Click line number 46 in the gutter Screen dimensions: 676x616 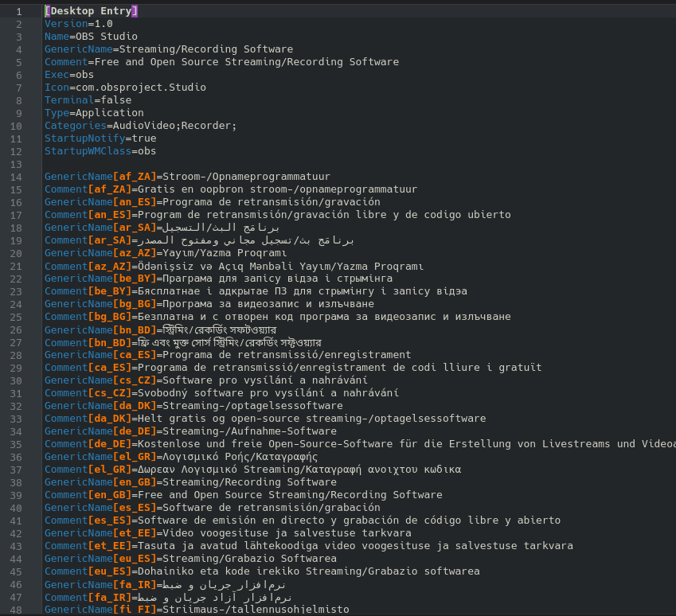17,584
